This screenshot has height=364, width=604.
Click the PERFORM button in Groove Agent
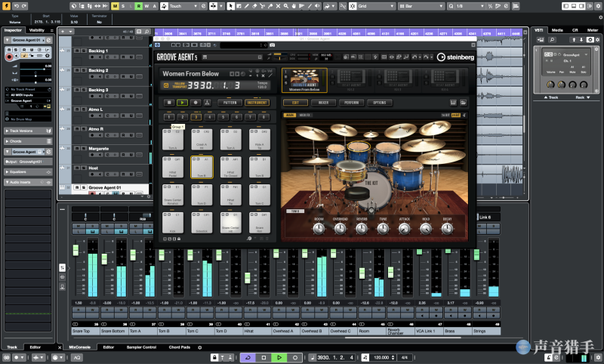[351, 103]
